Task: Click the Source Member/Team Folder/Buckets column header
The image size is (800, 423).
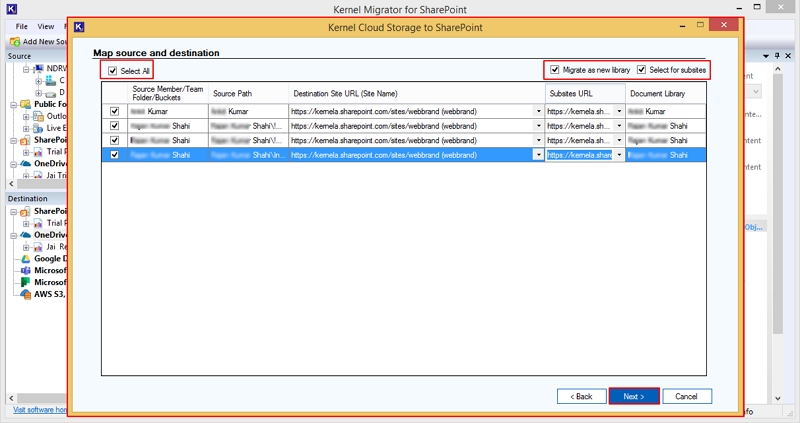Action: click(167, 93)
